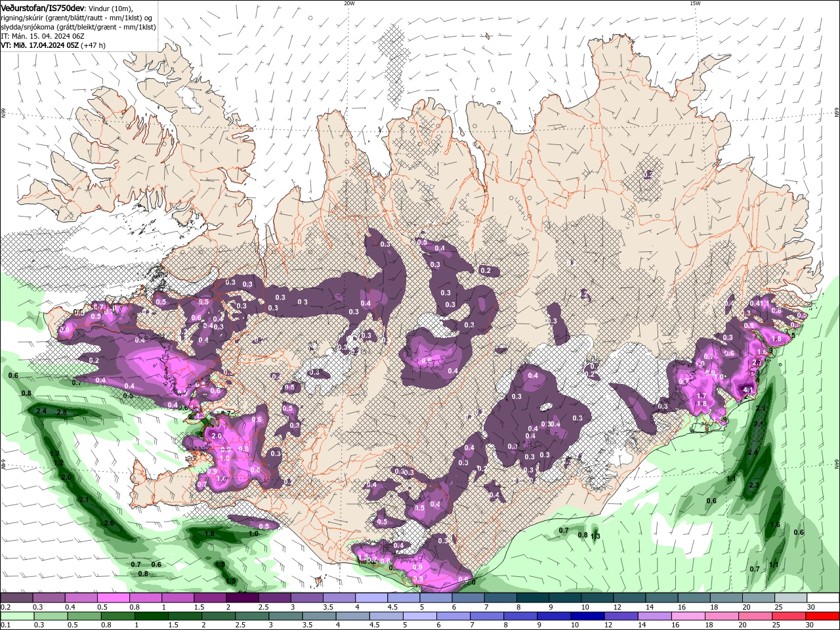Click the dark mauve 0.2 swatch in snow legend

16,598
